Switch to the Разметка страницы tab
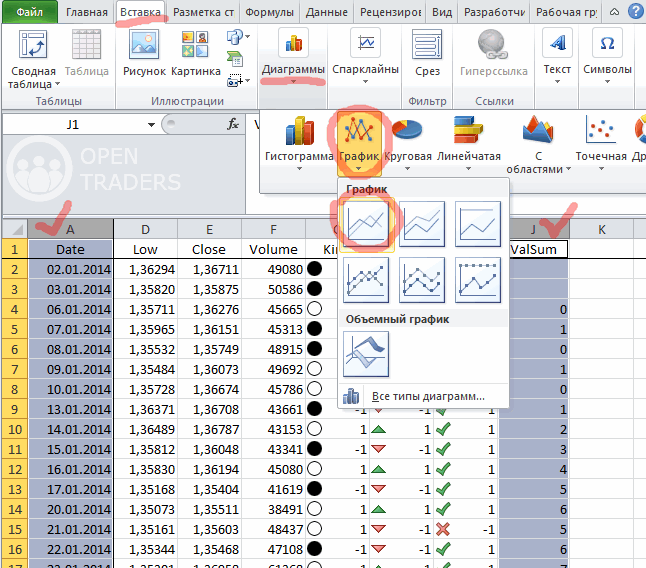 click(204, 12)
